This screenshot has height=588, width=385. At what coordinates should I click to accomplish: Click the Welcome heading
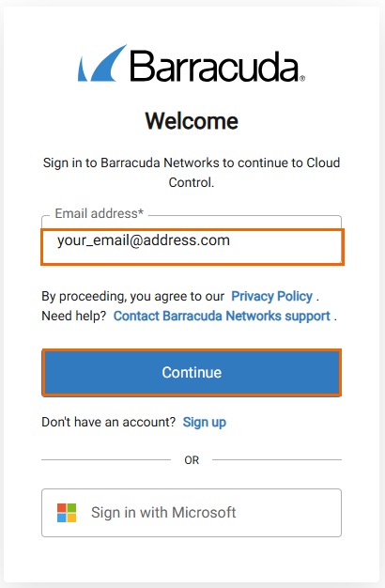(x=192, y=121)
